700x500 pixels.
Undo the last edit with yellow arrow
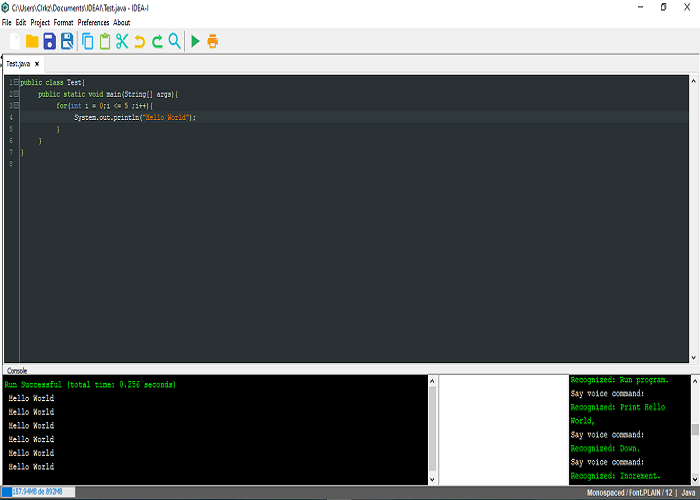(140, 41)
